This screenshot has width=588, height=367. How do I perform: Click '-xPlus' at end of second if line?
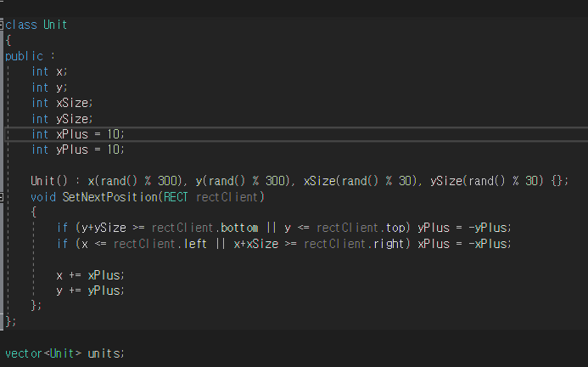click(x=488, y=244)
